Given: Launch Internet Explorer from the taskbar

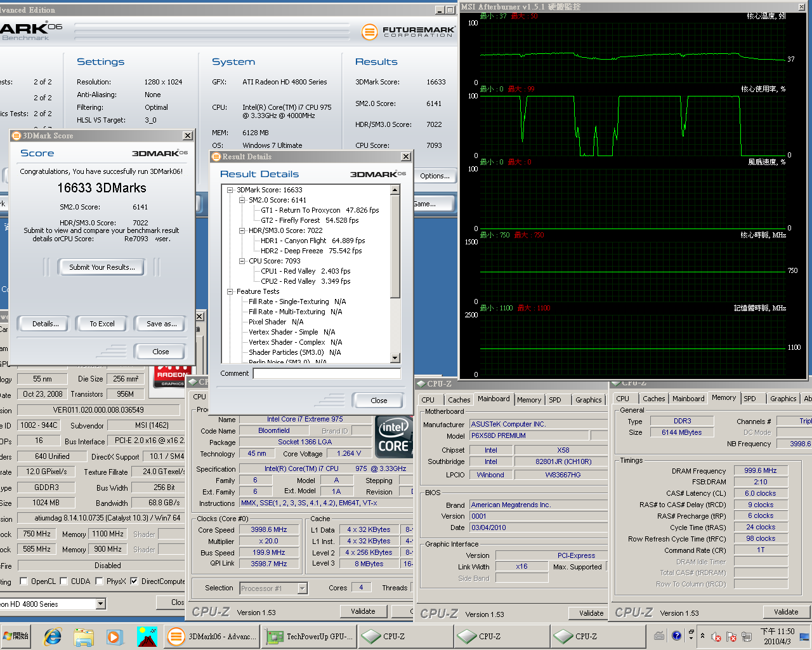Looking at the screenshot, I should tap(53, 636).
